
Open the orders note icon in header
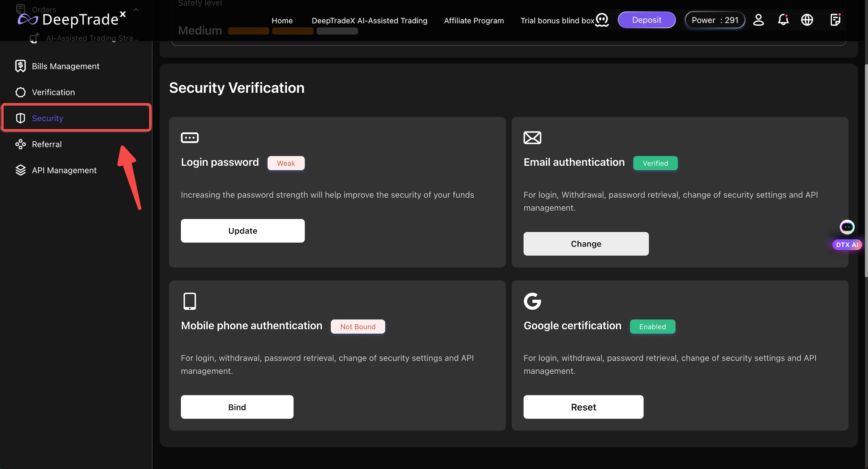click(x=835, y=19)
